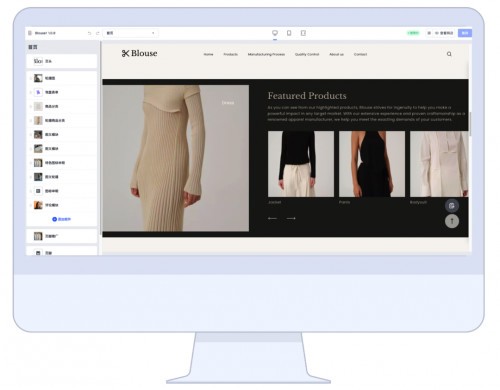Image resolution: width=500 pixels, height=390 pixels.
Task: Show next products with the right carousel arrow
Action: 291,218
